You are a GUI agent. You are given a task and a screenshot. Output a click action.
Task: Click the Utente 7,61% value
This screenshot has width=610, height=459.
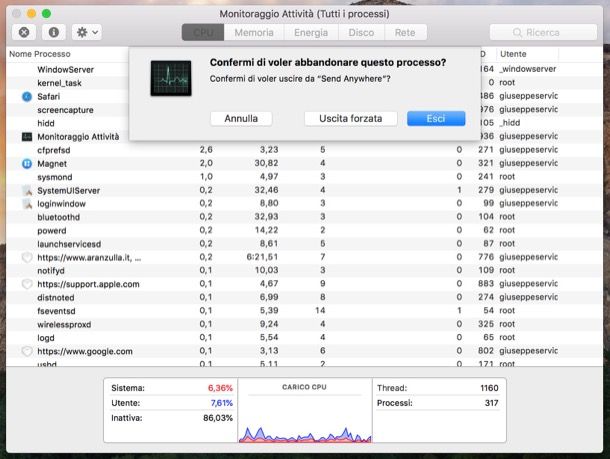tap(221, 403)
